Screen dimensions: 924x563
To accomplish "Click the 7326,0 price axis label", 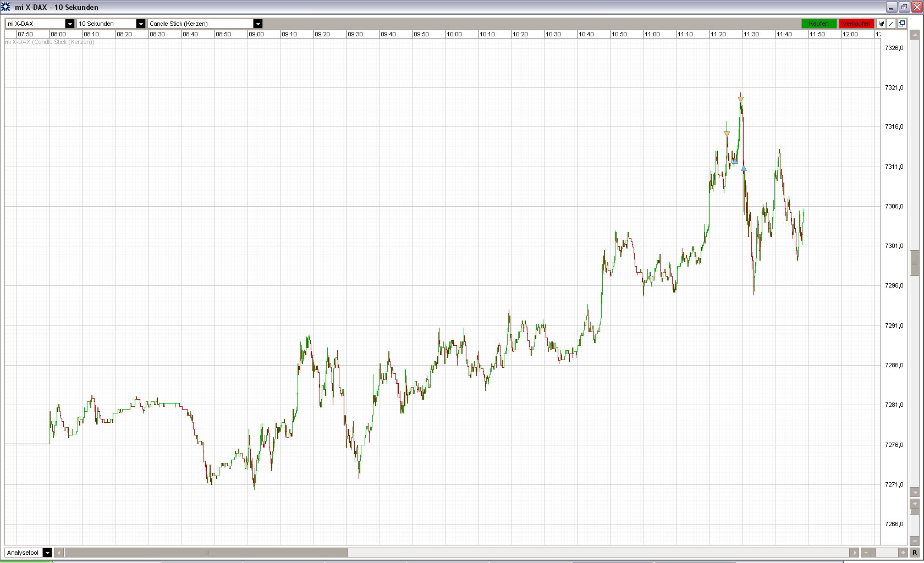I will [x=894, y=48].
